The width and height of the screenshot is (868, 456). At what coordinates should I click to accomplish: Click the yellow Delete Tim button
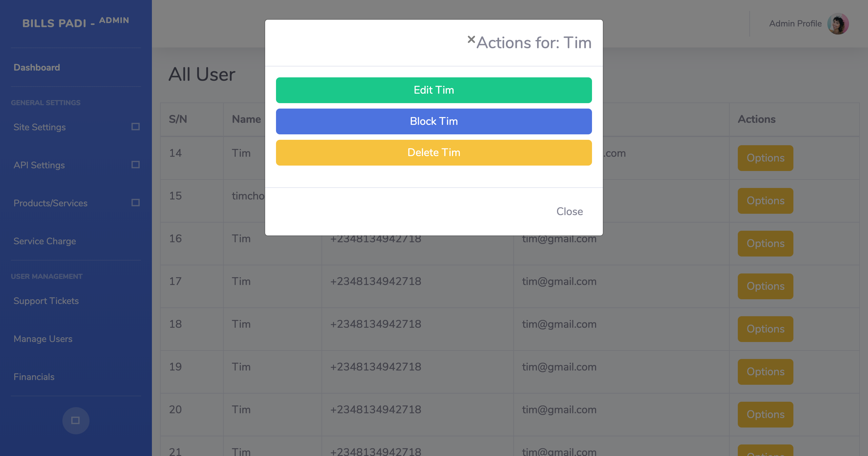pyautogui.click(x=434, y=153)
